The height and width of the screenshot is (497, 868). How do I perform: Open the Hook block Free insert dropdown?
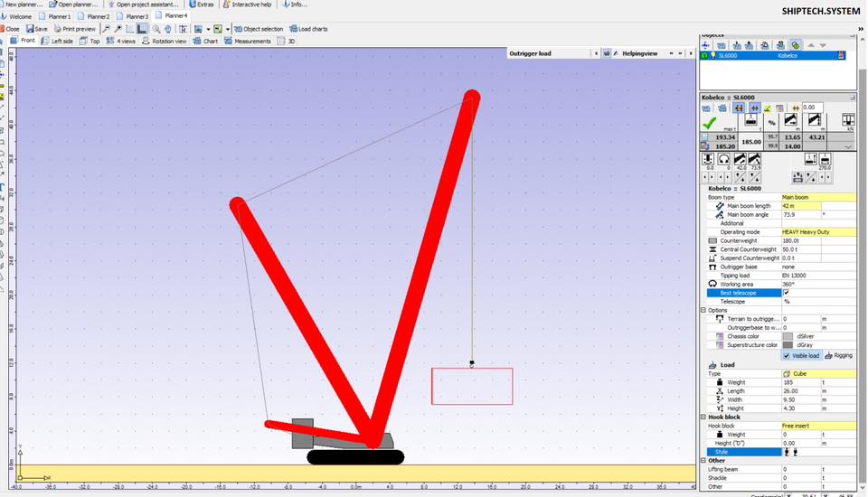tap(818, 426)
